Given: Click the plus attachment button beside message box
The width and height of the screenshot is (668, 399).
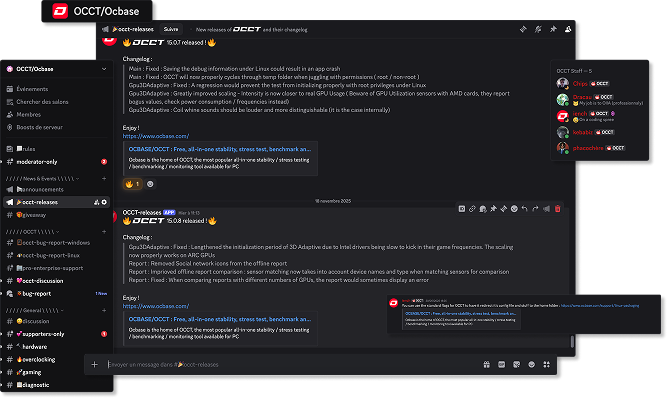Looking at the screenshot, I should click(x=95, y=365).
